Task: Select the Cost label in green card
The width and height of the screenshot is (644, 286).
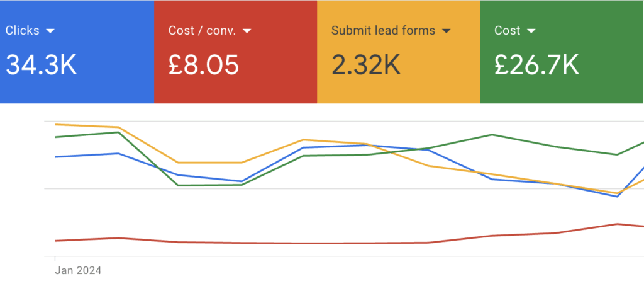Action: (x=508, y=31)
